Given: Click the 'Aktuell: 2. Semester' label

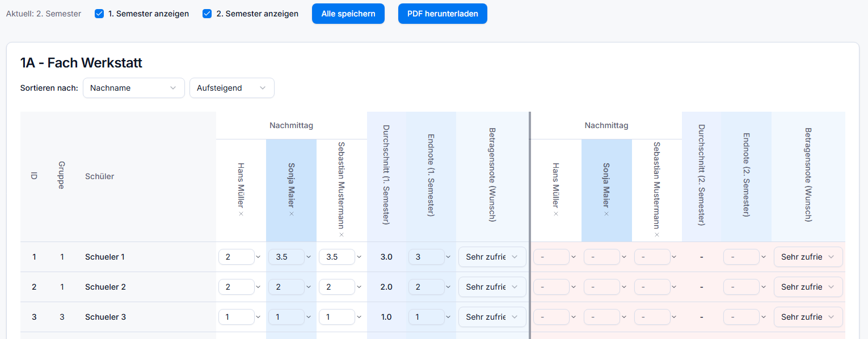Looking at the screenshot, I should pos(44,14).
